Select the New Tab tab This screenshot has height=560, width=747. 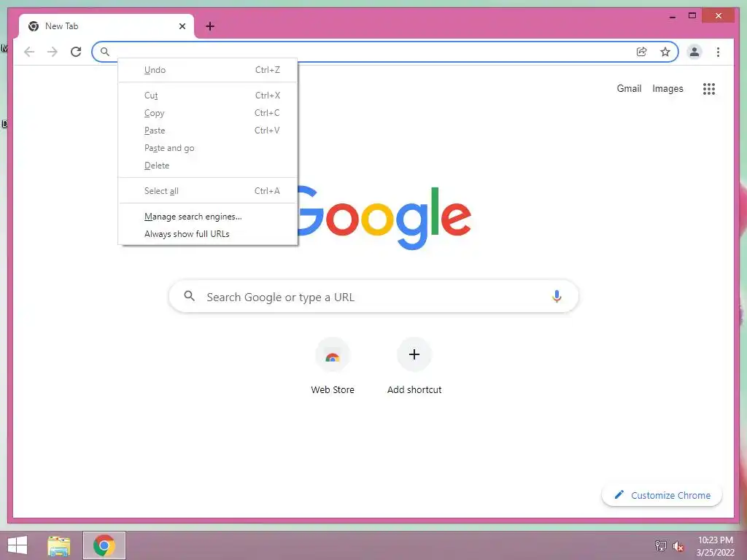(107, 26)
